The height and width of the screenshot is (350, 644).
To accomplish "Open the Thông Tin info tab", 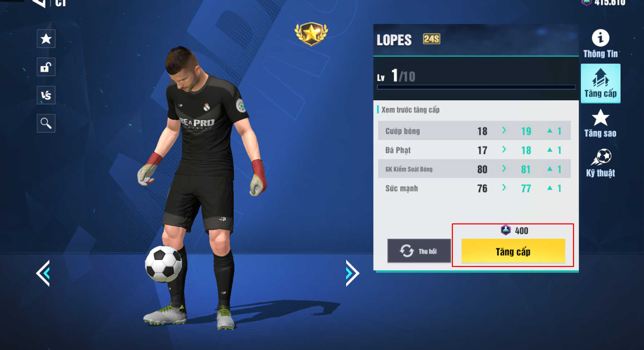I will [x=600, y=44].
